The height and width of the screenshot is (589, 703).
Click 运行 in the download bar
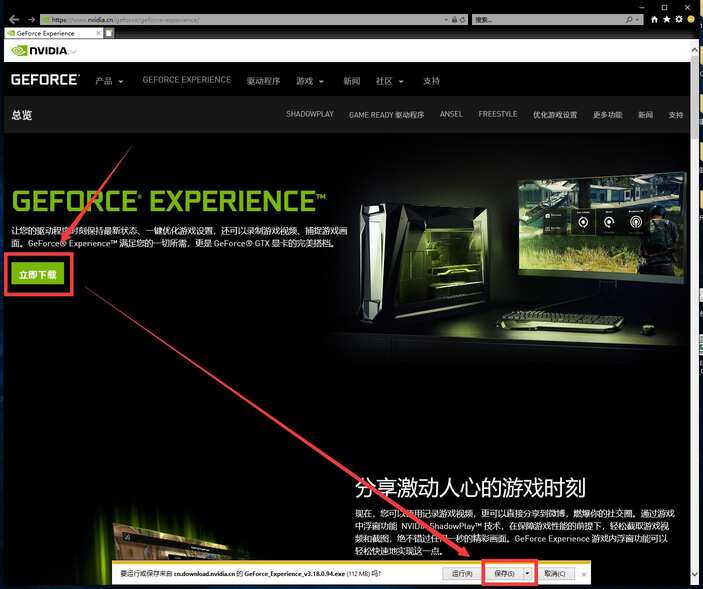461,573
